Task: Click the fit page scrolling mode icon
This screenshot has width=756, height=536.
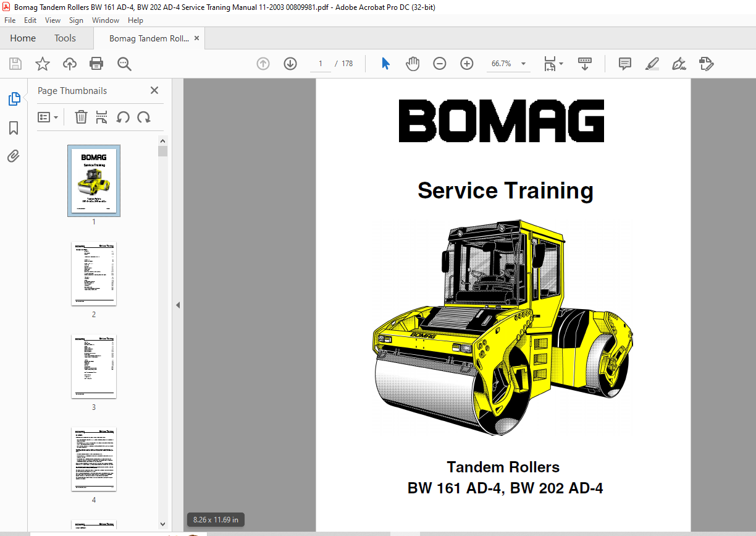Action: (550, 64)
